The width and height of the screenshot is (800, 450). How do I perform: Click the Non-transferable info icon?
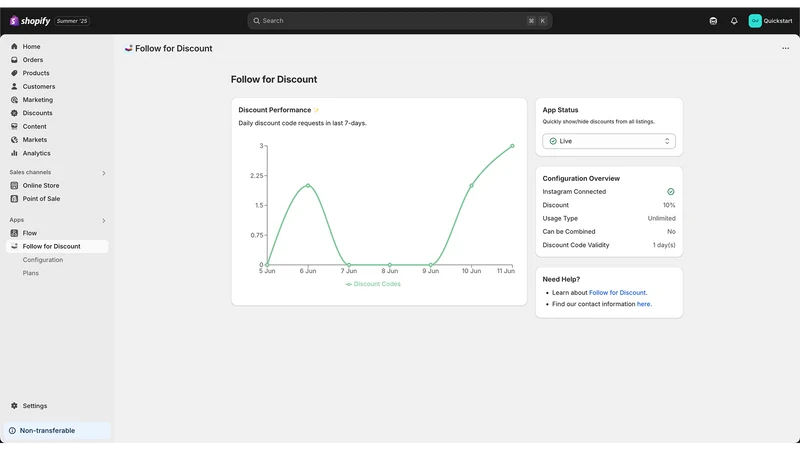click(12, 431)
